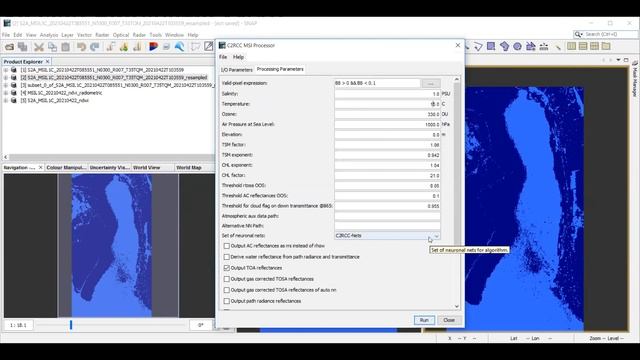640x360 pixels.
Task: Click the Cut scissors icon in toolbar
Action: [x=39, y=47]
